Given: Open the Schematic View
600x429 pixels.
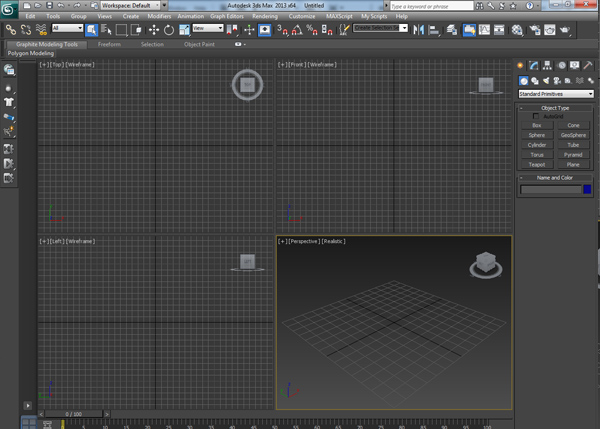Looking at the screenshot, I should pyautogui.click(x=499, y=29).
